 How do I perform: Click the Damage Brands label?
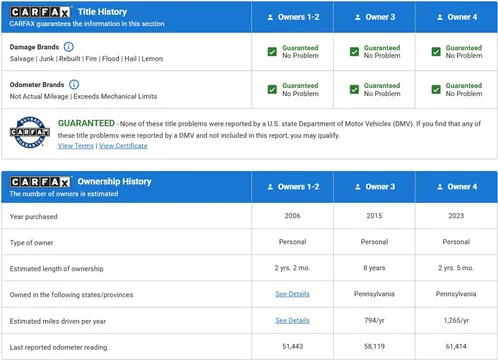tap(34, 47)
